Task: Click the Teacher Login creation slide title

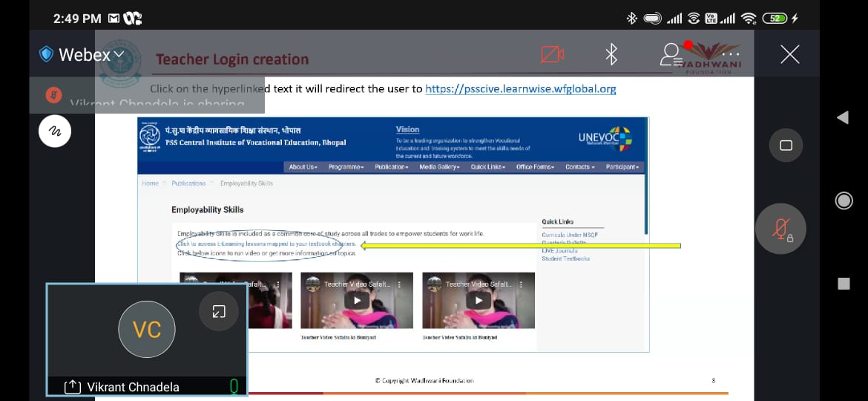Action: (x=232, y=59)
